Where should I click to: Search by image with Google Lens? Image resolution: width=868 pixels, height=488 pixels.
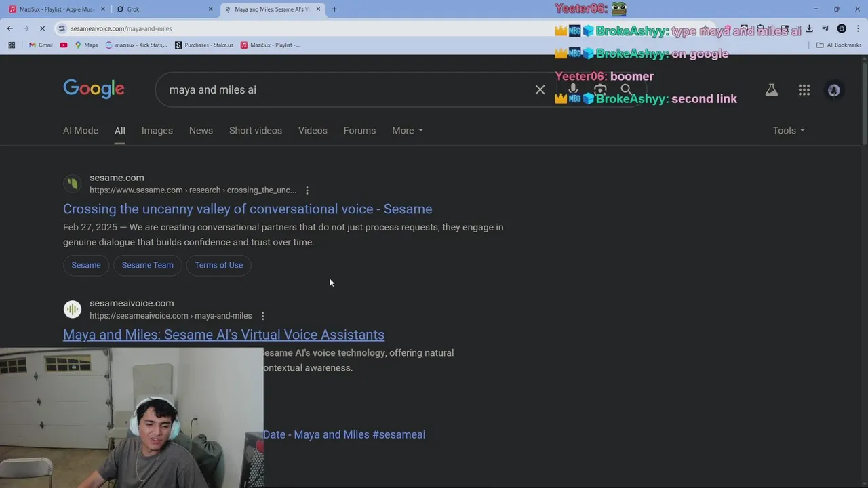tap(600, 89)
